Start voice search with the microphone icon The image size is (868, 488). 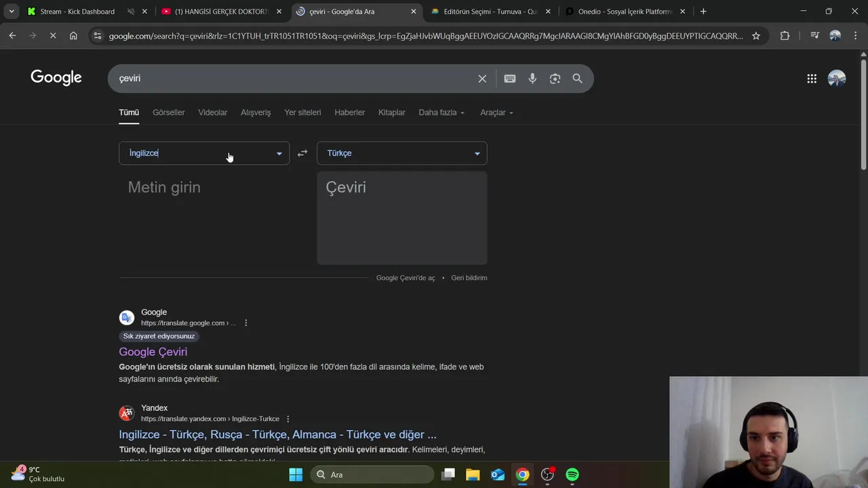coord(532,79)
